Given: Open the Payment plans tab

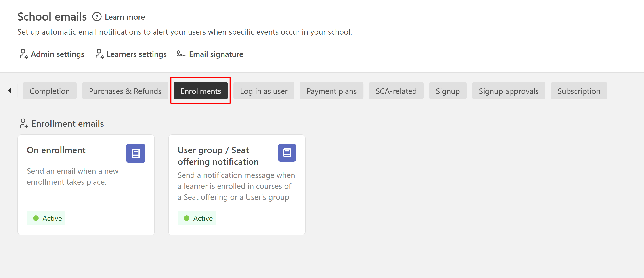Looking at the screenshot, I should click(x=331, y=91).
